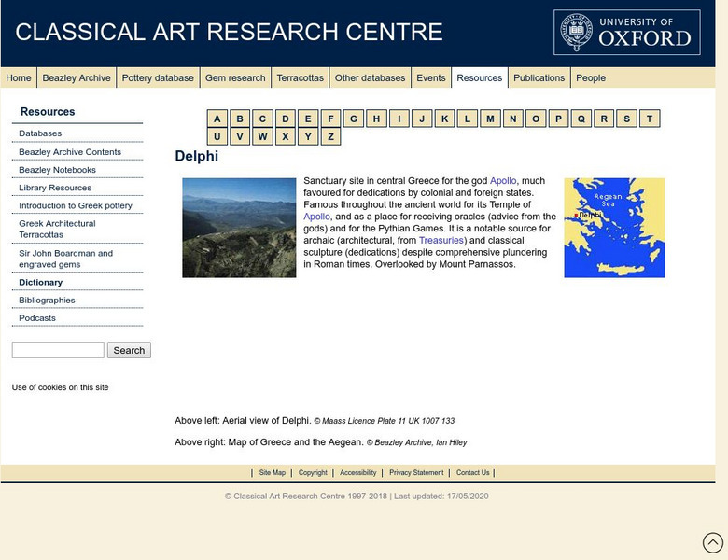Follow the first Apollo link after 'god'
Screen dimensions: 728x560
click(503, 181)
